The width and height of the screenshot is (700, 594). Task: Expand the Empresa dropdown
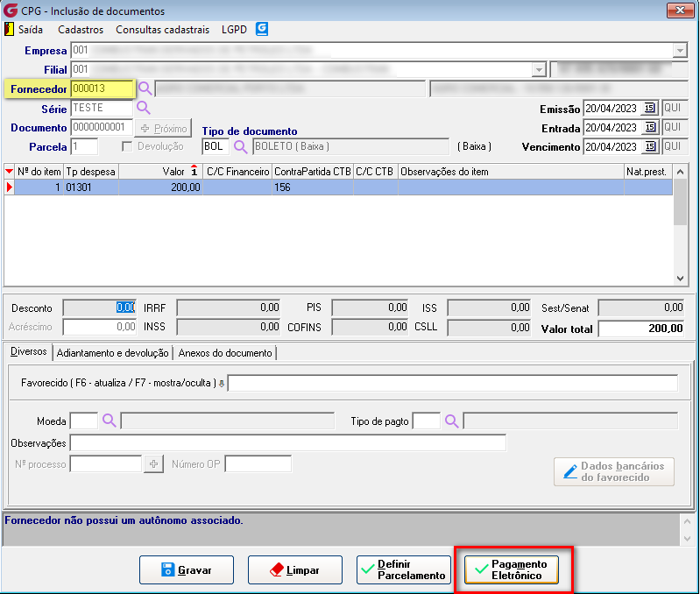pyautogui.click(x=680, y=51)
